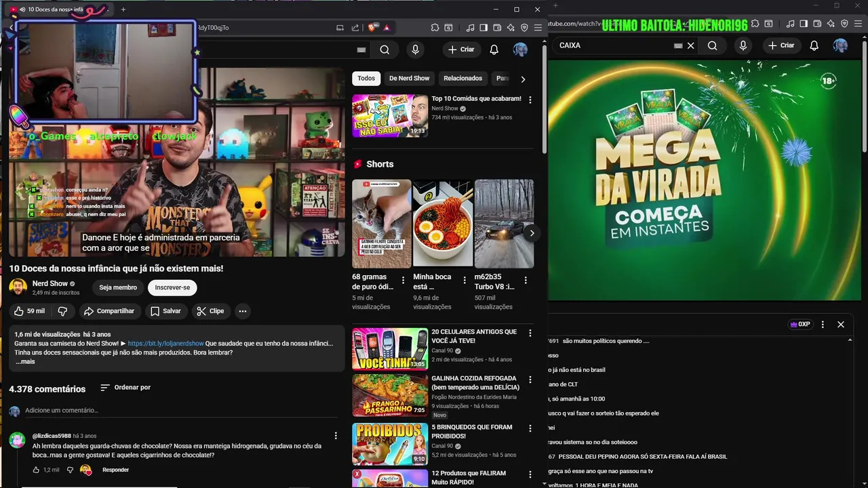The image size is (868, 488).
Task: Open account avatar in left YouTube window
Action: [x=520, y=49]
